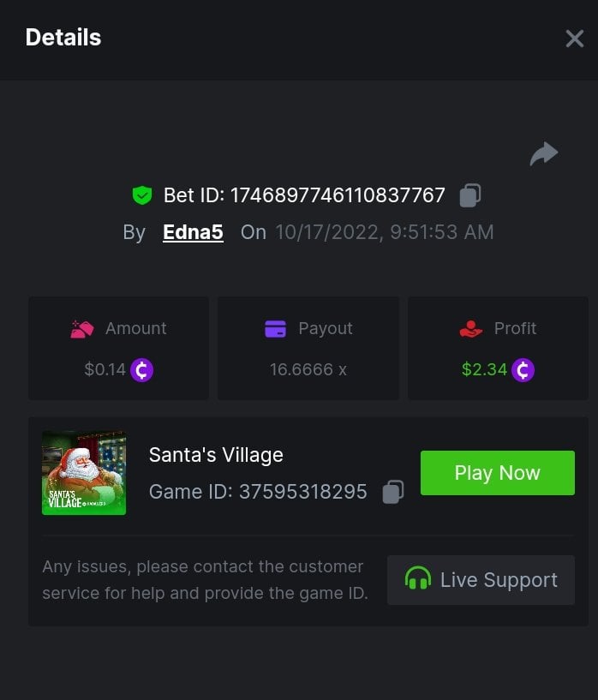
Task: Click the share arrow icon
Action: [x=544, y=154]
